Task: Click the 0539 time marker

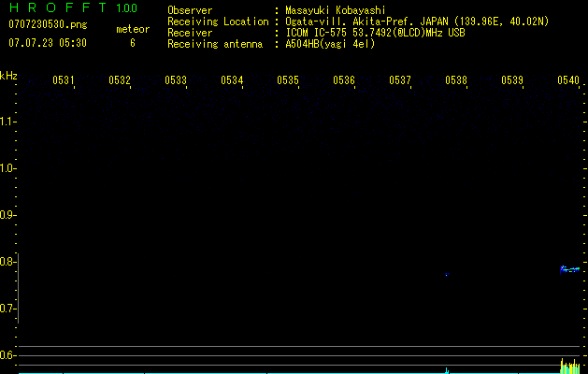Action: 512,80
